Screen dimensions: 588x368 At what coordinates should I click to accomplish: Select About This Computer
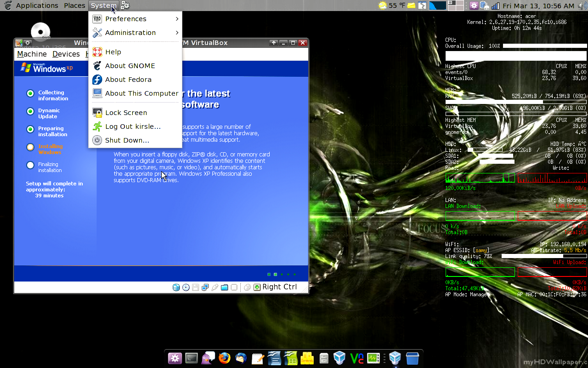pyautogui.click(x=136, y=93)
